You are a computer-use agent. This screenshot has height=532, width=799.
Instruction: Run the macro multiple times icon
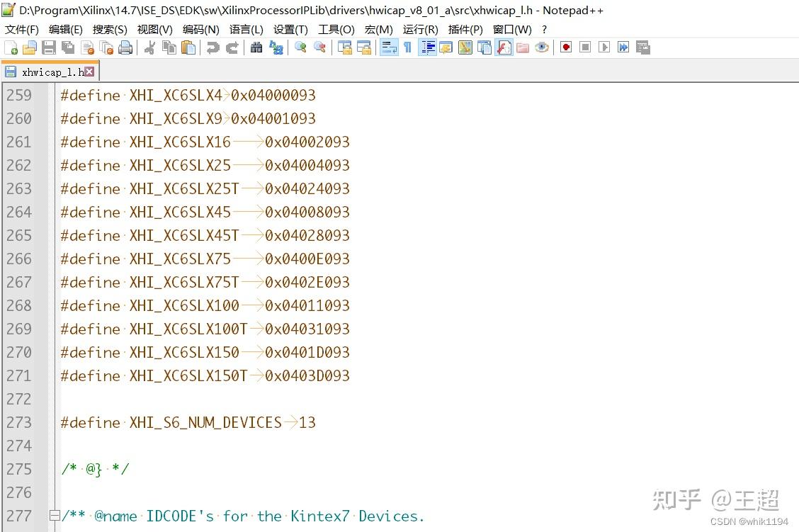point(623,48)
